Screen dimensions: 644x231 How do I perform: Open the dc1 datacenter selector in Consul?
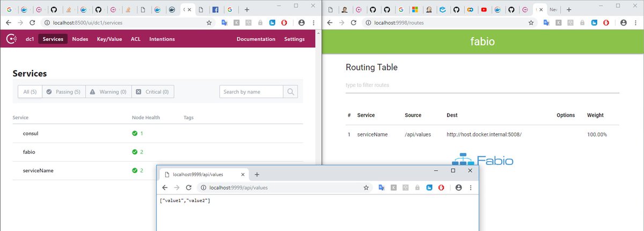click(30, 39)
